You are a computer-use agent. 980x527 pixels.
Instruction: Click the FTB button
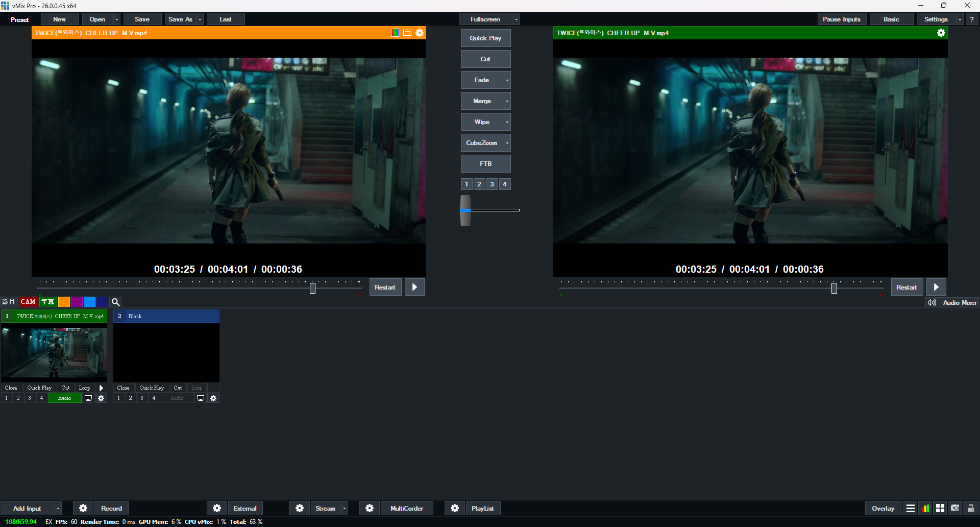pyautogui.click(x=485, y=164)
